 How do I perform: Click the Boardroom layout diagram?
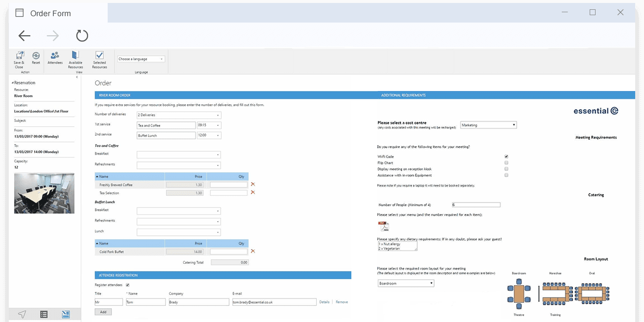pos(518,293)
